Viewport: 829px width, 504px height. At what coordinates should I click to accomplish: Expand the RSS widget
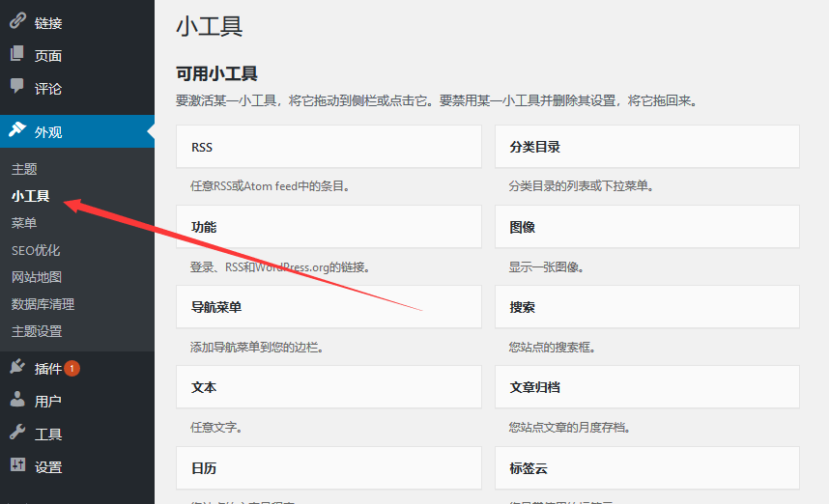pyautogui.click(x=329, y=147)
